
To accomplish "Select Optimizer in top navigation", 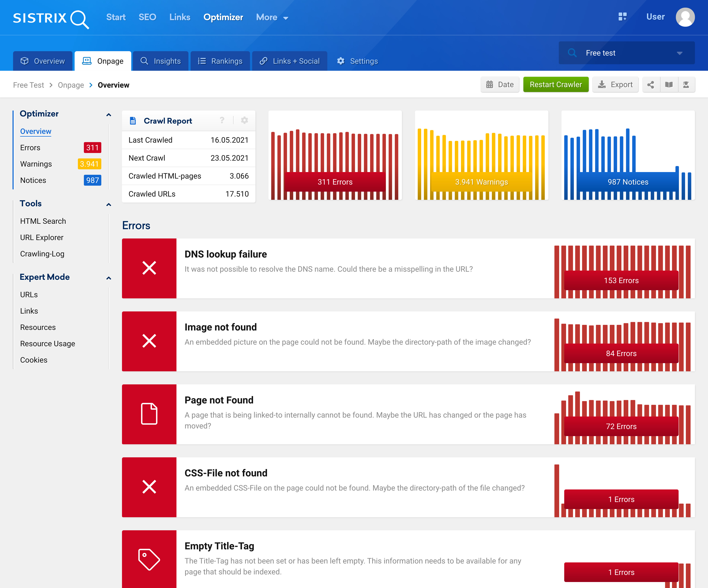I will point(223,17).
